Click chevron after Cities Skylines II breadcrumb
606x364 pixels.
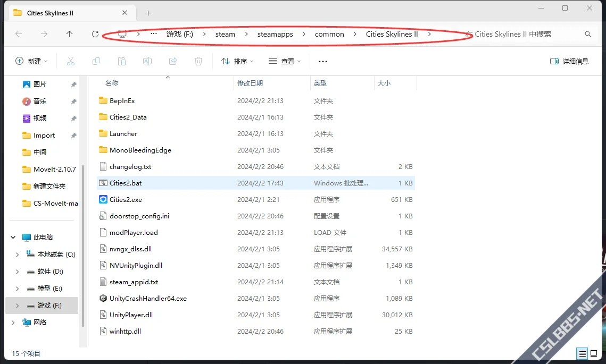429,34
